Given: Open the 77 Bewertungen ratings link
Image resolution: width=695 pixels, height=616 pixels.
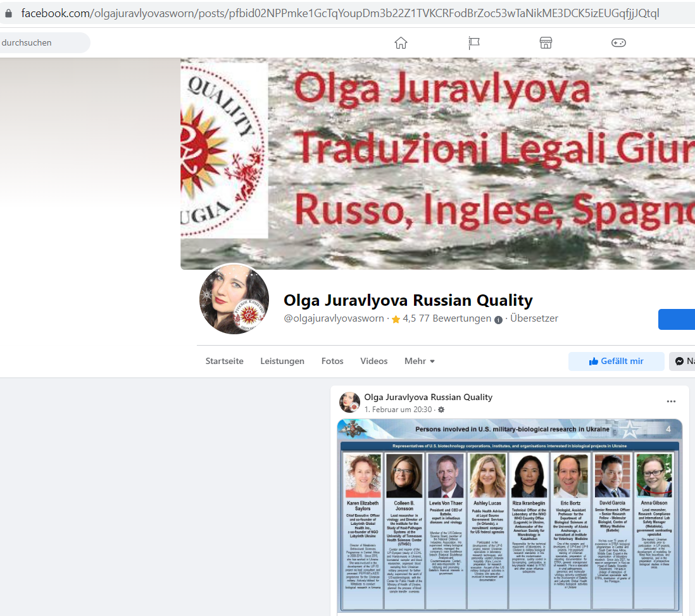Looking at the screenshot, I should [x=455, y=318].
